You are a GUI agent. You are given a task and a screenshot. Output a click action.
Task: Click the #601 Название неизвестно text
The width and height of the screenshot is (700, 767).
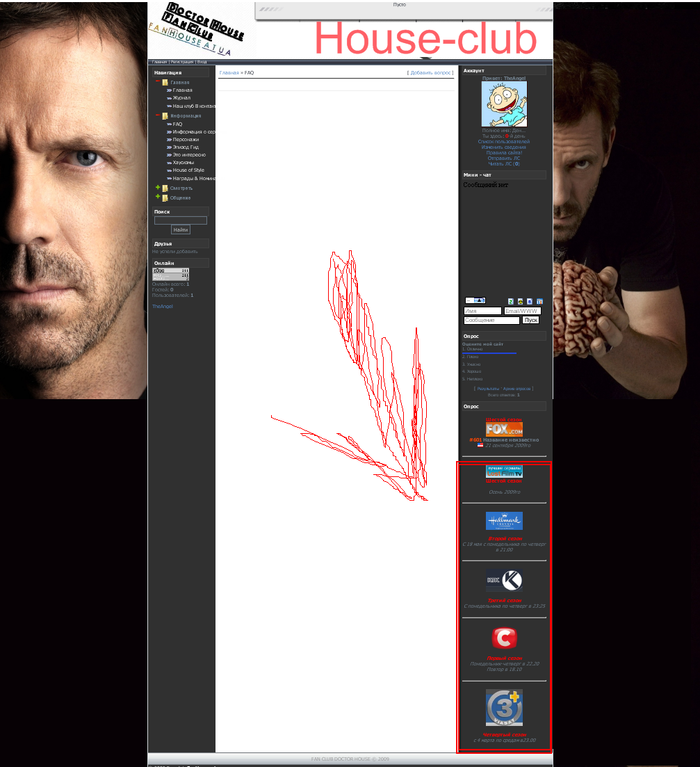click(x=504, y=440)
